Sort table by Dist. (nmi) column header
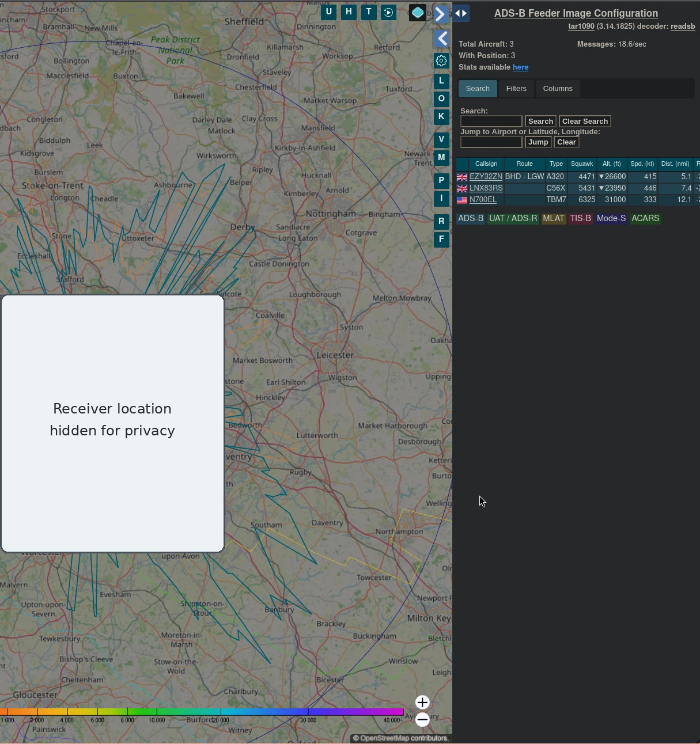The width and height of the screenshot is (700, 744). pyautogui.click(x=675, y=164)
